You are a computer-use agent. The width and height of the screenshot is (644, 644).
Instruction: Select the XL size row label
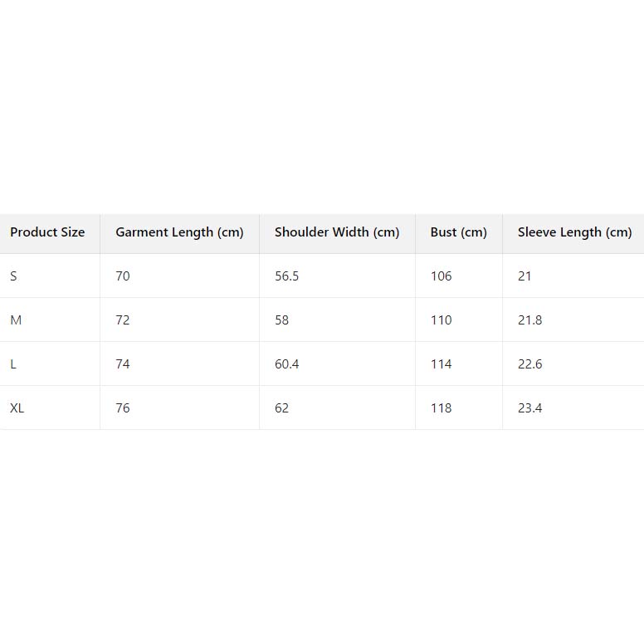coord(17,408)
